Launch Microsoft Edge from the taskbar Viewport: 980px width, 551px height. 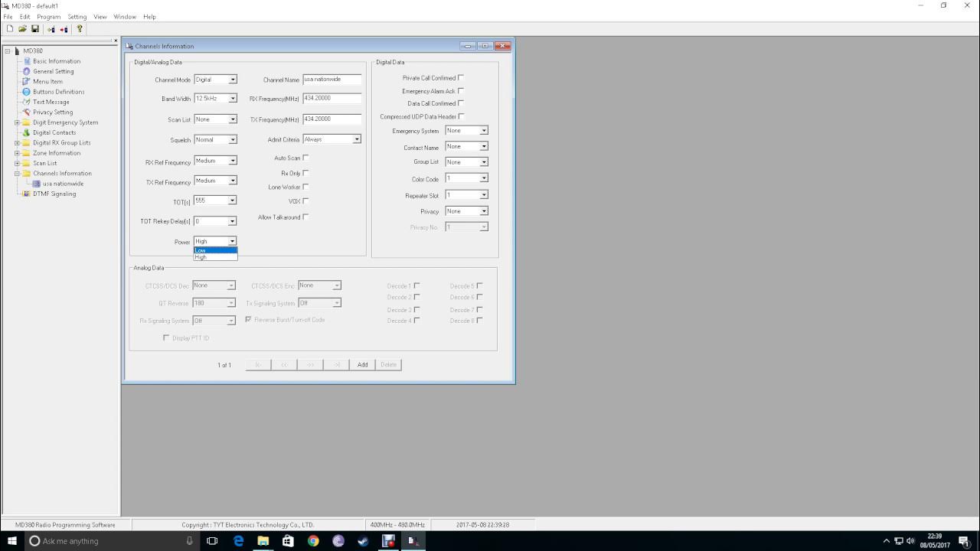coord(238,541)
